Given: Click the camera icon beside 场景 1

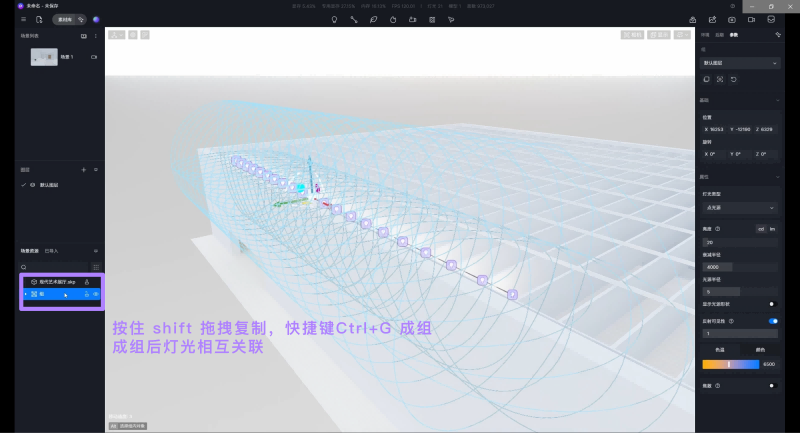Looking at the screenshot, I should pyautogui.click(x=94, y=57).
